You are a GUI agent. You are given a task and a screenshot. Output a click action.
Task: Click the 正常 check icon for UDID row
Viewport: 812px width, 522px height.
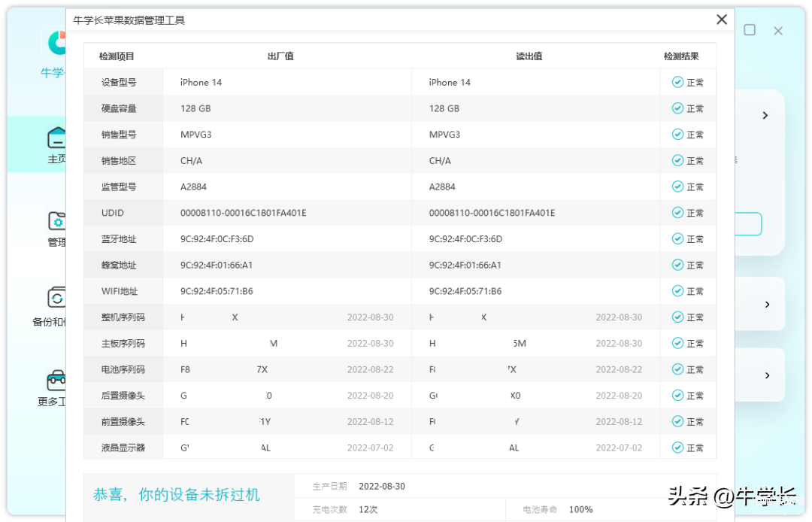(x=677, y=213)
